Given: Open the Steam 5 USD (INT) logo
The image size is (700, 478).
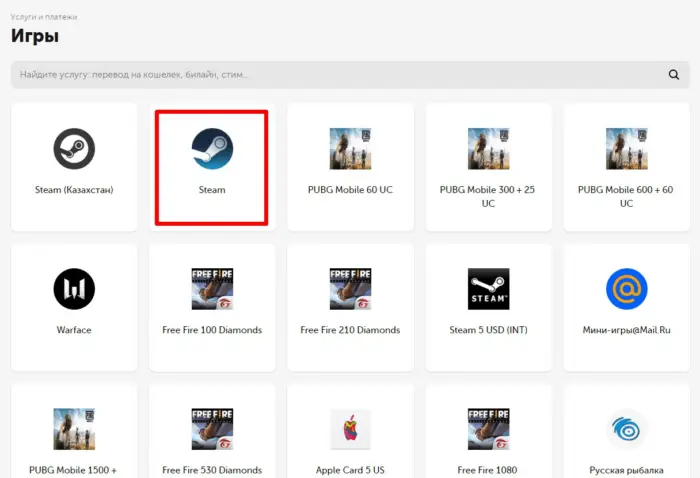Looking at the screenshot, I should (x=488, y=289).
